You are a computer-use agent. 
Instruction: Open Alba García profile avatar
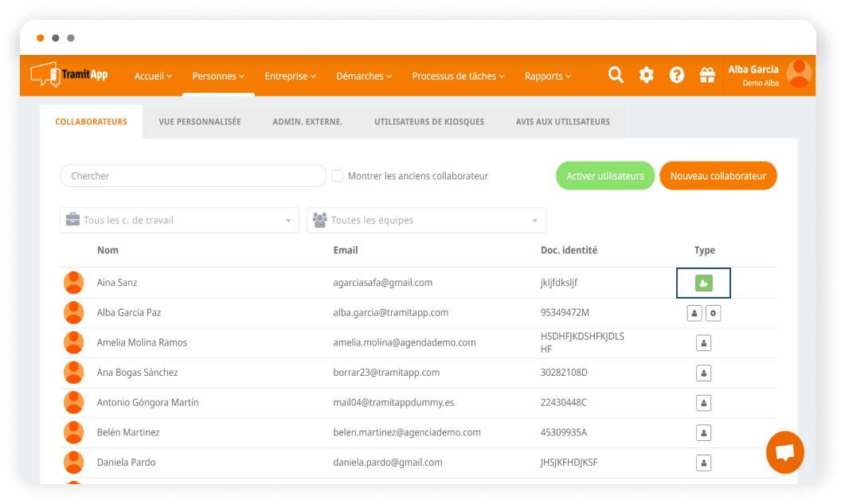coord(798,75)
